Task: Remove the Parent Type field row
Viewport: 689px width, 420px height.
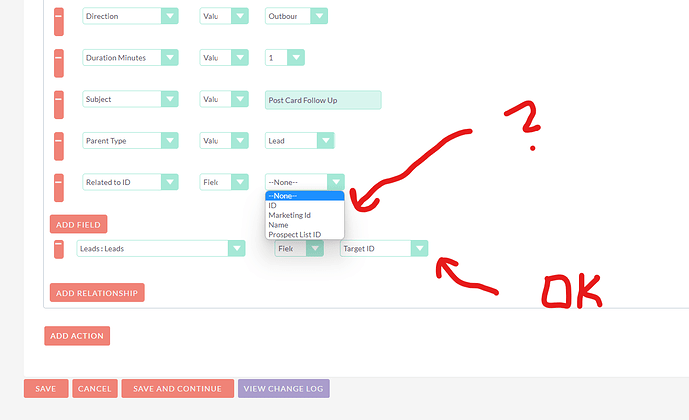Action: pyautogui.click(x=59, y=146)
